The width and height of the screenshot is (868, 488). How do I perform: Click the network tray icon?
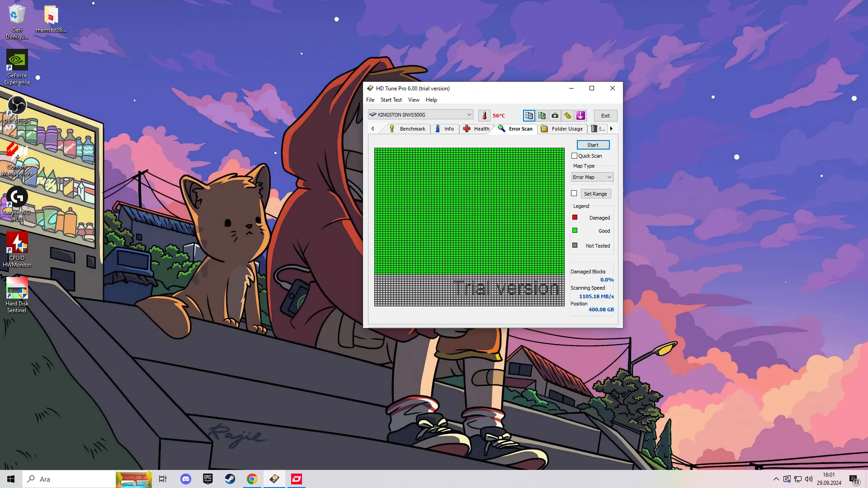tap(798, 479)
